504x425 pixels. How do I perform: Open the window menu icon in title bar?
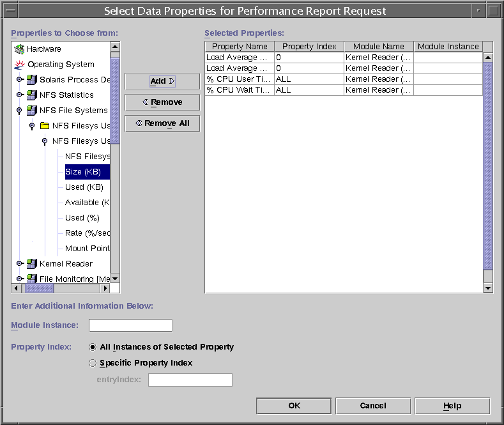pos(11,11)
